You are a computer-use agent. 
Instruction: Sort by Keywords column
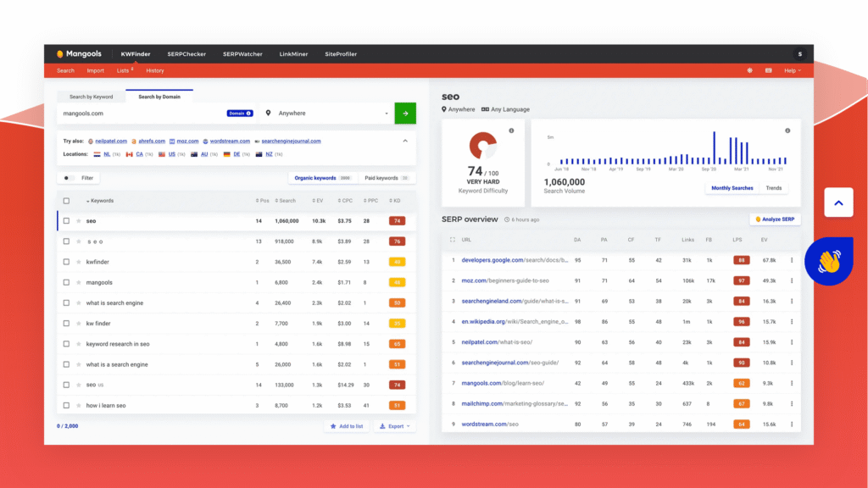[100, 201]
